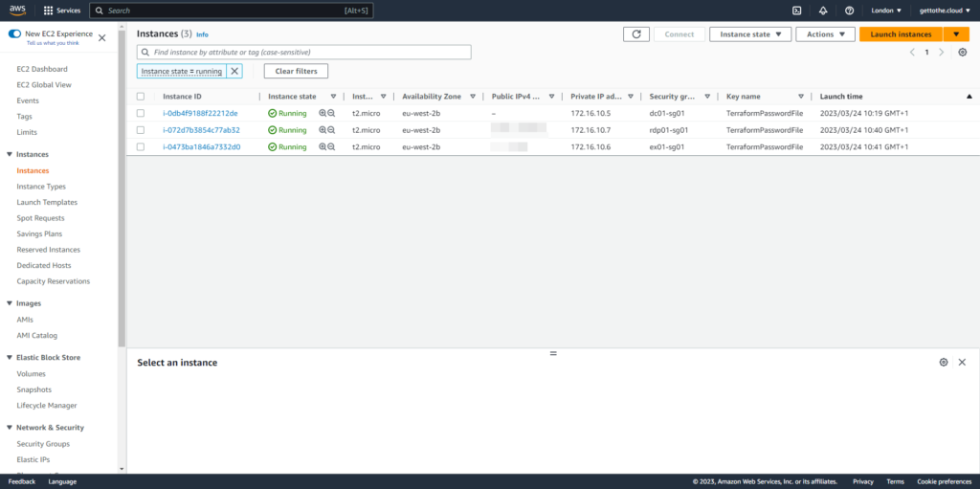
Task: Zoom out icon for i-0473ba1846a7332d0
Action: pyautogui.click(x=331, y=147)
